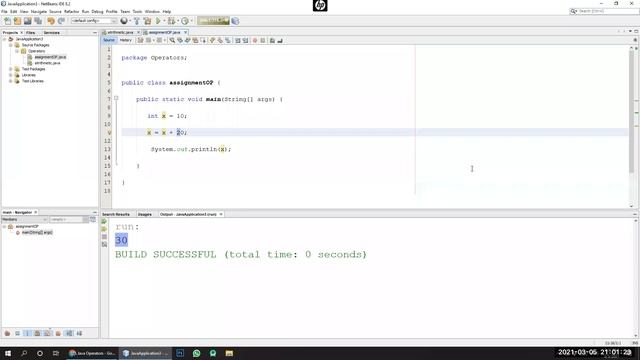Image resolution: width=640 pixels, height=360 pixels.
Task: Close the assignmentOP.java editor tab
Action: [185, 32]
